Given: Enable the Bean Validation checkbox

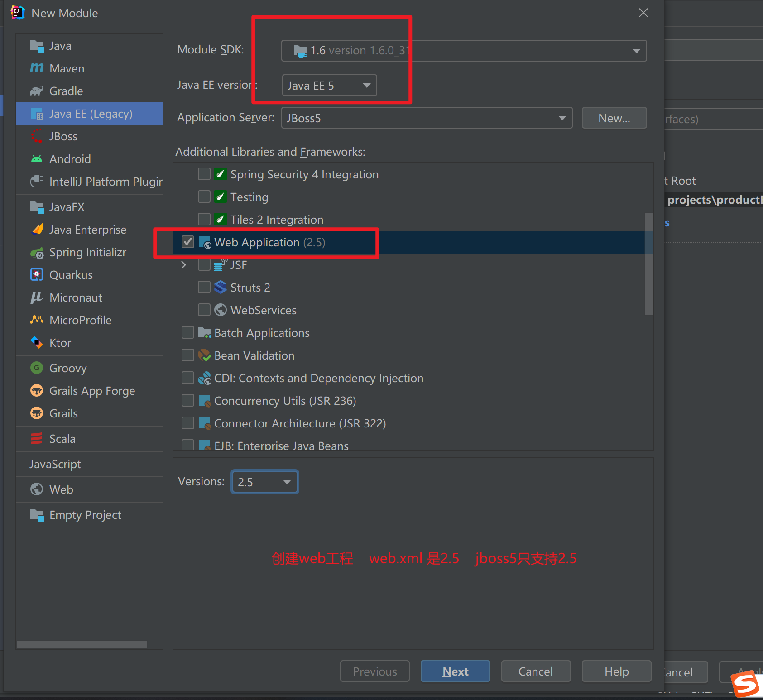Looking at the screenshot, I should (x=188, y=355).
